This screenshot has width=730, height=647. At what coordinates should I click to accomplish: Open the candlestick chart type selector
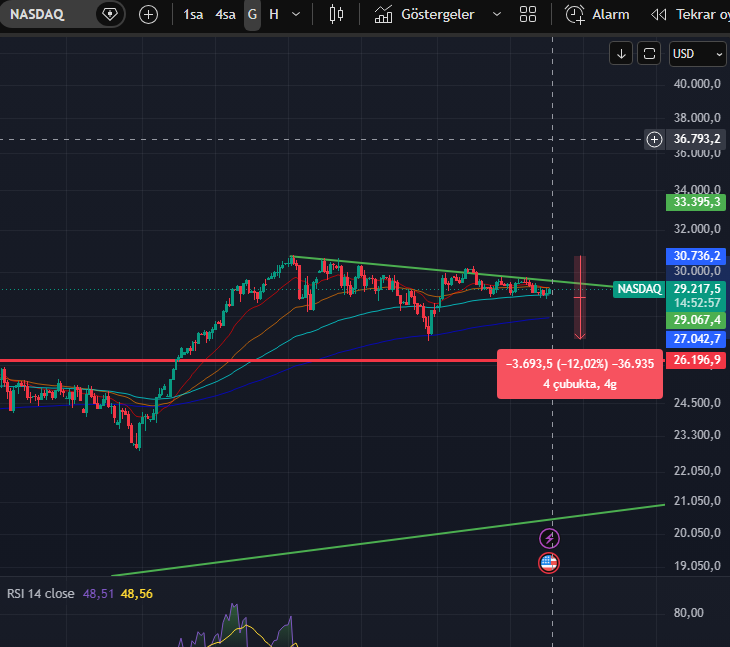point(336,14)
